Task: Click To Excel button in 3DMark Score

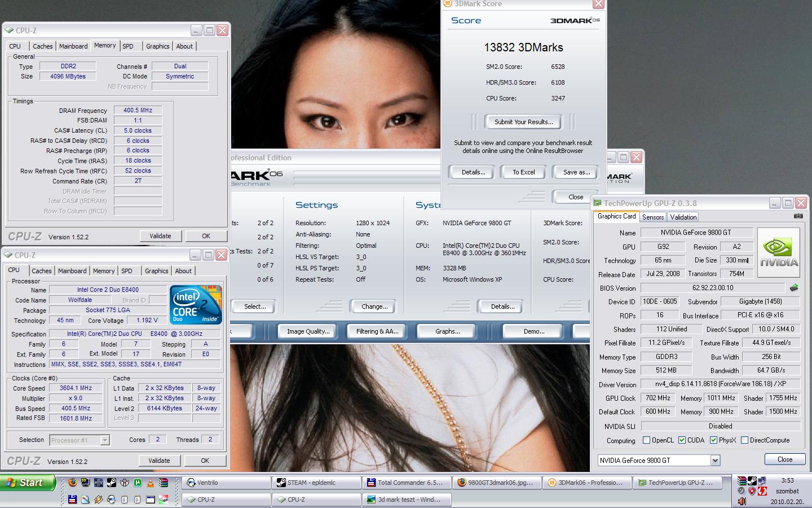Action: [x=523, y=172]
